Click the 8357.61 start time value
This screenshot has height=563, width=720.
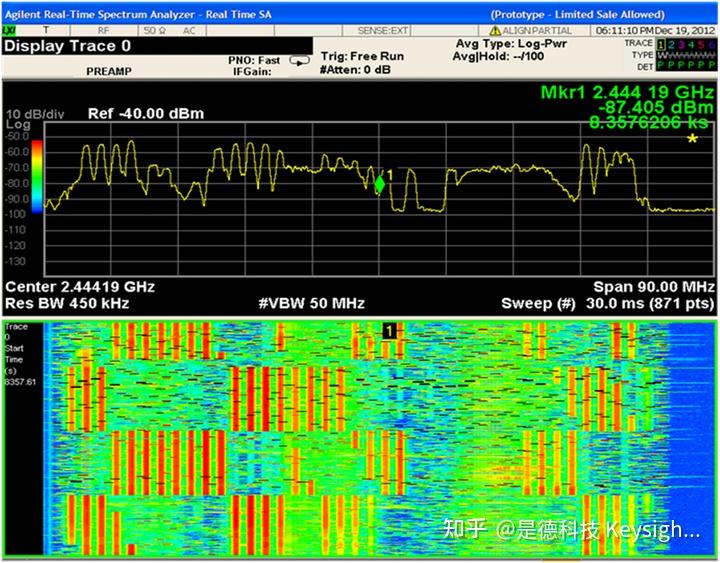tap(20, 382)
